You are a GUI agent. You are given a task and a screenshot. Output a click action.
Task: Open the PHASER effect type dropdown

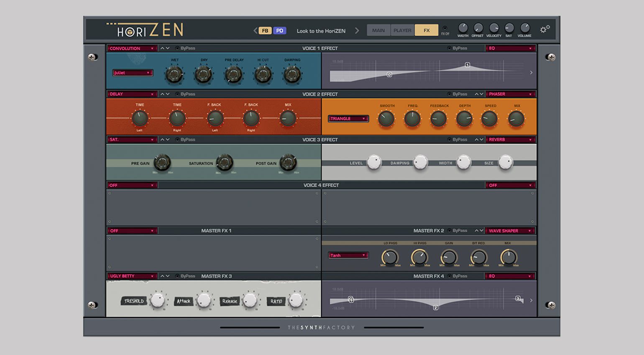(511, 94)
